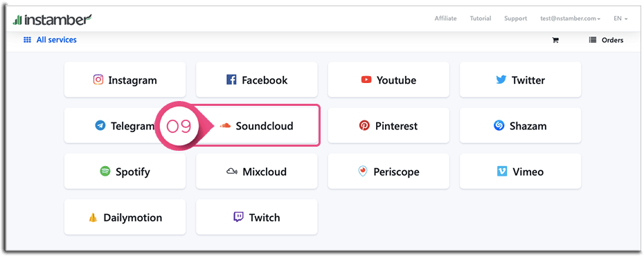Click the Shazam logo icon
This screenshot has width=644, height=256.
[x=499, y=125]
